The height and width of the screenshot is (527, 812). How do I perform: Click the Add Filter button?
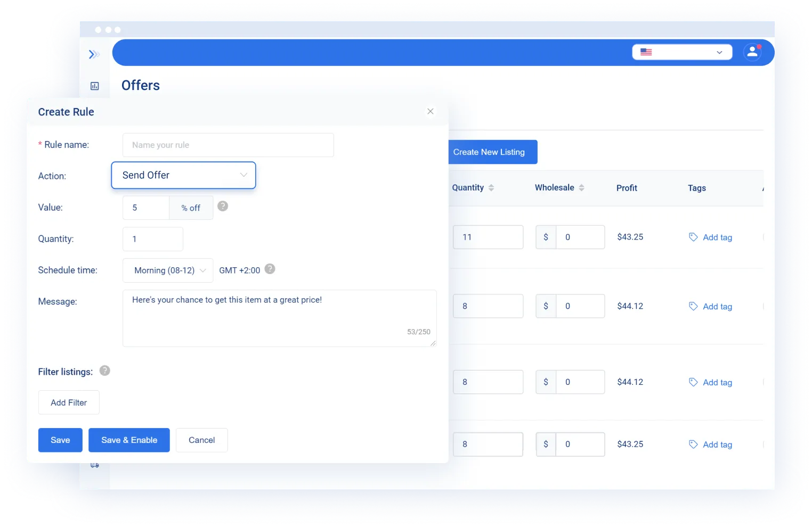(69, 402)
